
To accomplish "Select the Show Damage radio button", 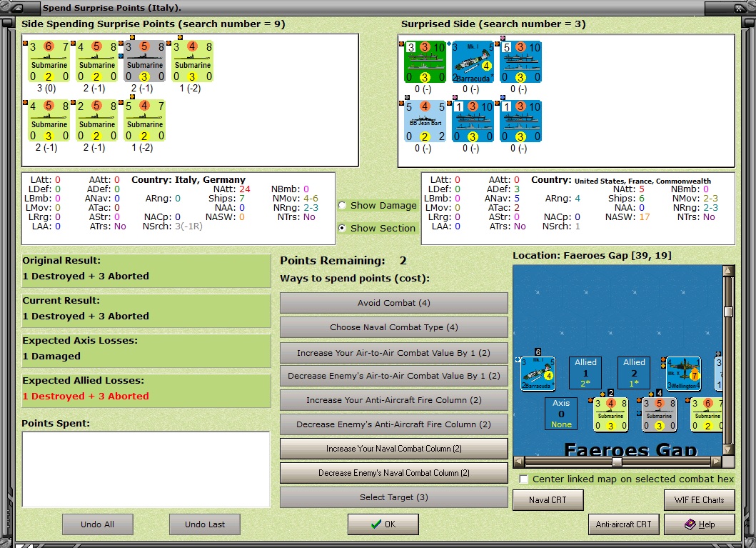I will [343, 205].
